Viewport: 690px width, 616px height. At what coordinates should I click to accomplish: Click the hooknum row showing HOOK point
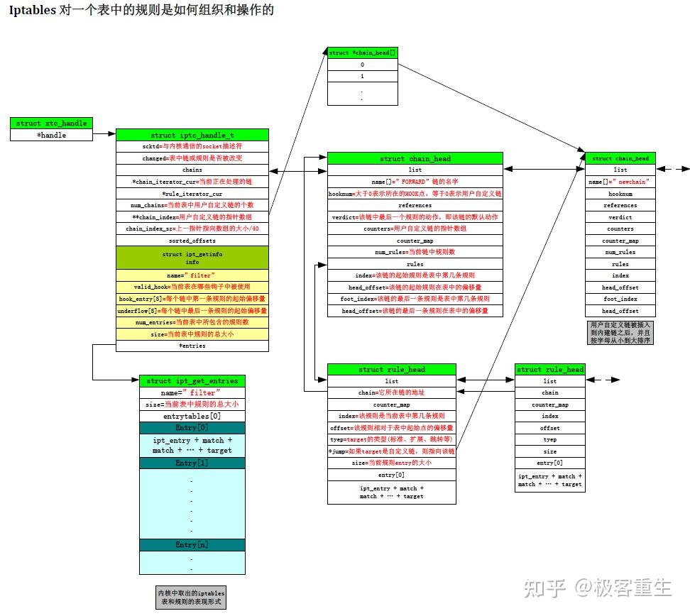[x=415, y=194]
